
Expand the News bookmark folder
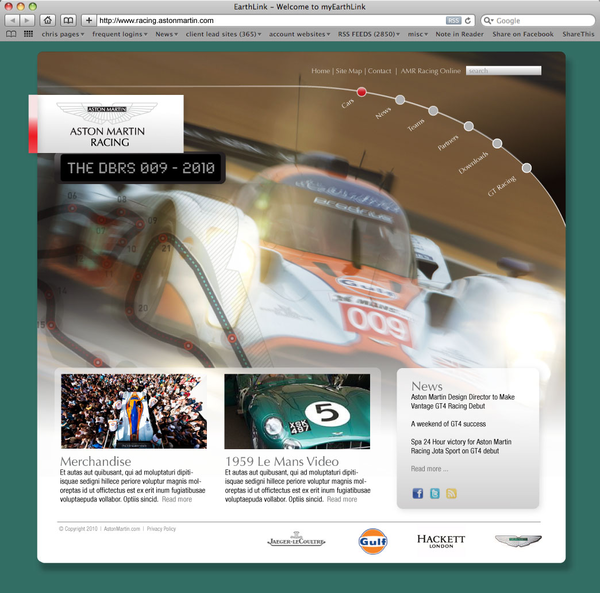[166, 34]
